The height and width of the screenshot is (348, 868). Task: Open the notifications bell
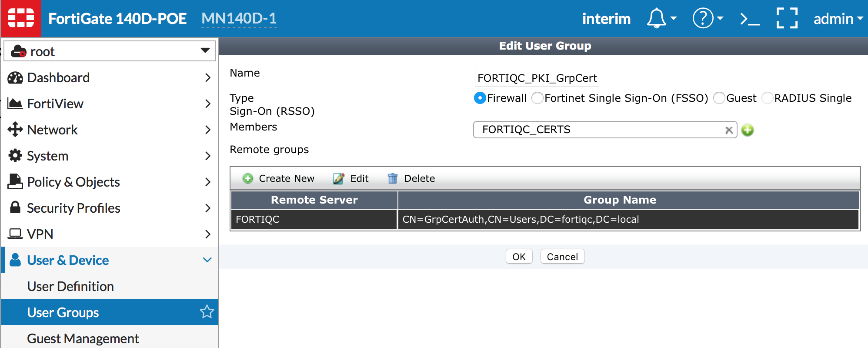point(656,18)
